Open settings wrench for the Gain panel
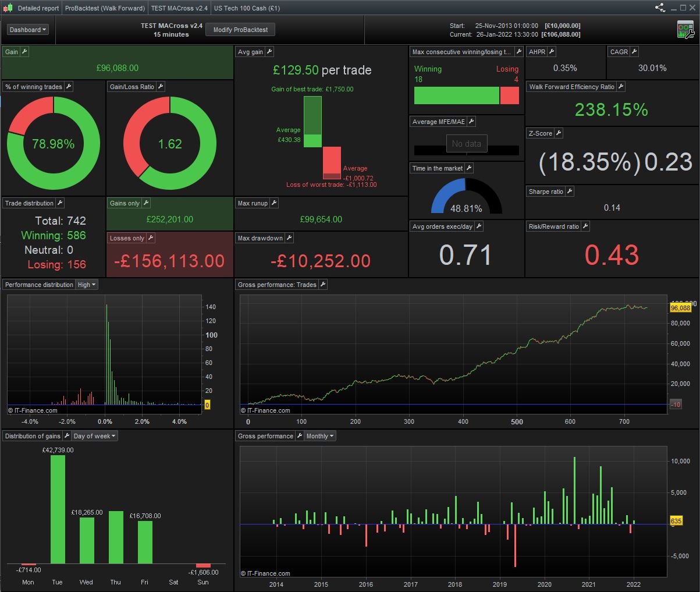Screen dimensions: 700x592 tap(24, 52)
